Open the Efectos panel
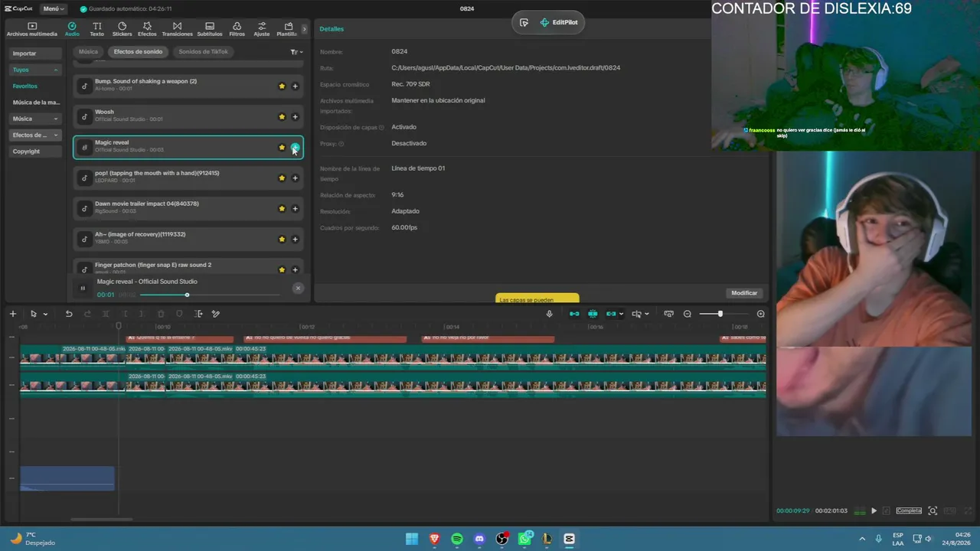 coord(147,29)
